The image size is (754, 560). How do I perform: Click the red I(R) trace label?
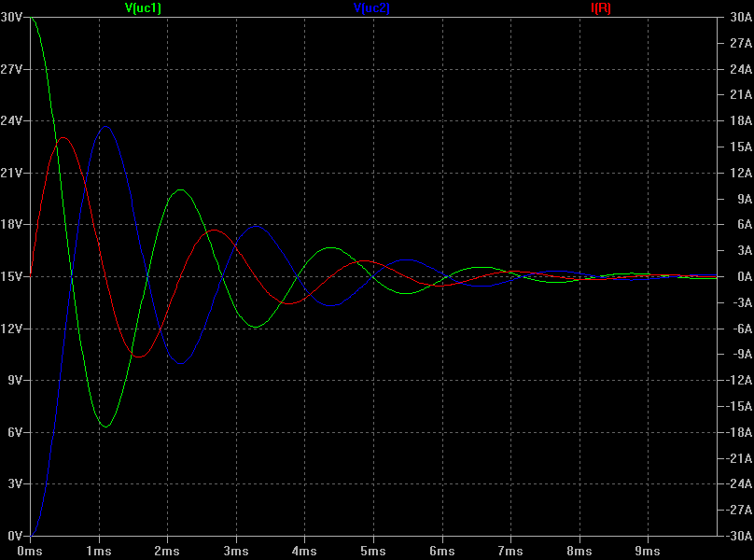(x=600, y=7)
